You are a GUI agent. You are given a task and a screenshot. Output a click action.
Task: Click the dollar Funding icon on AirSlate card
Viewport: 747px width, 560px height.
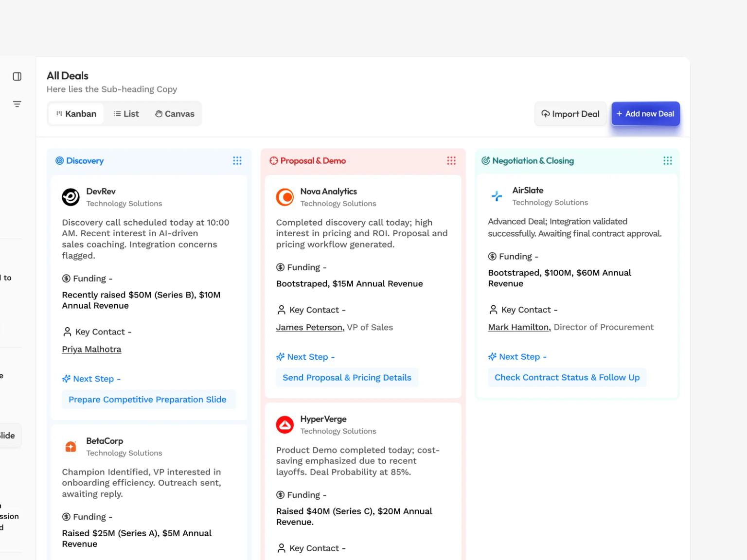click(x=492, y=256)
